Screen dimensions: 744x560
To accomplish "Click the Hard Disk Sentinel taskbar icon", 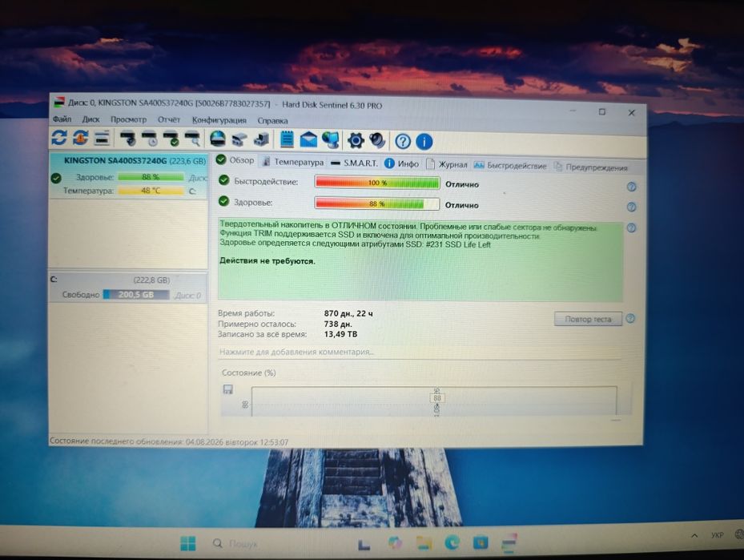I will pos(509,543).
